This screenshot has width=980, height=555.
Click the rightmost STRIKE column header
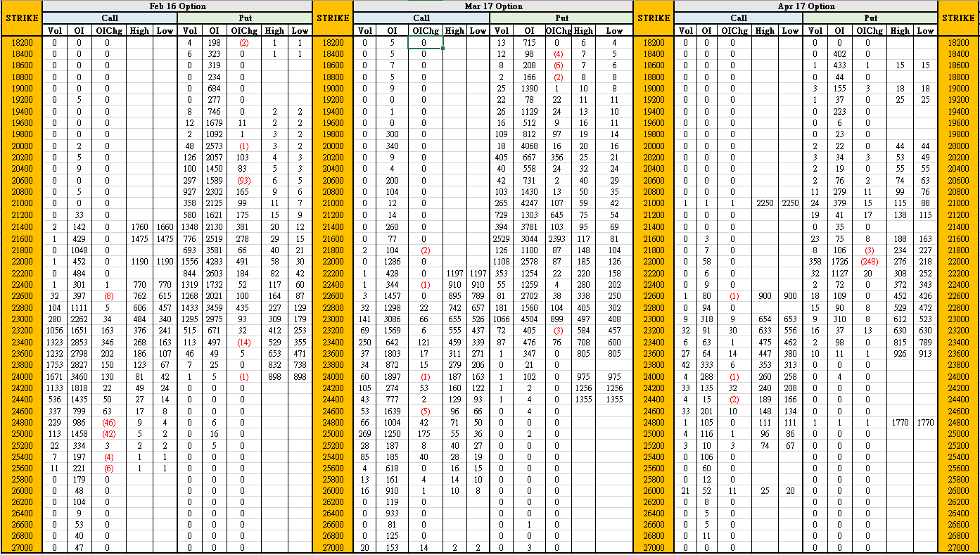click(958, 18)
